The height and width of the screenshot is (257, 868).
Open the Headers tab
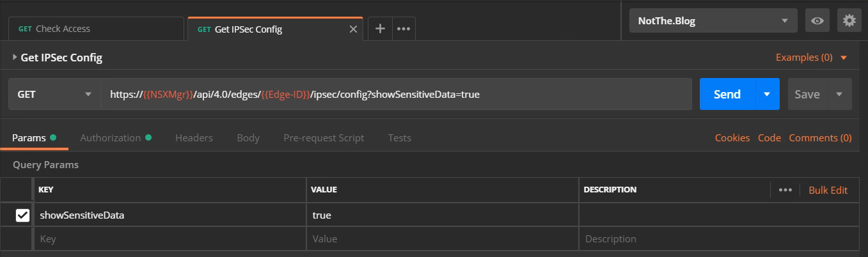(x=194, y=138)
